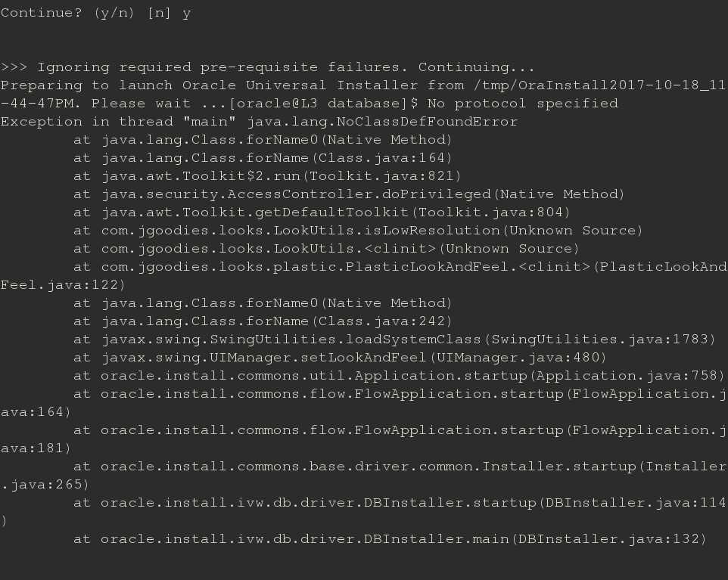The width and height of the screenshot is (728, 580).
Task: Click the java.awt.Toolkit$2.run stack trace line
Action: [x=267, y=176]
